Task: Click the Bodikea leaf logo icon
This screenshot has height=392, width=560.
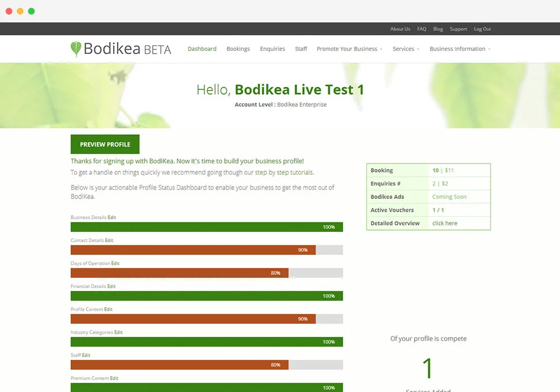Action: tap(76, 49)
